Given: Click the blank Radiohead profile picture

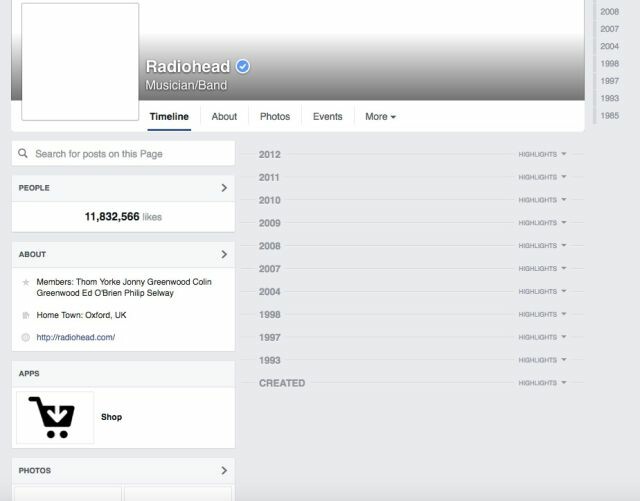Looking at the screenshot, I should point(80,62).
